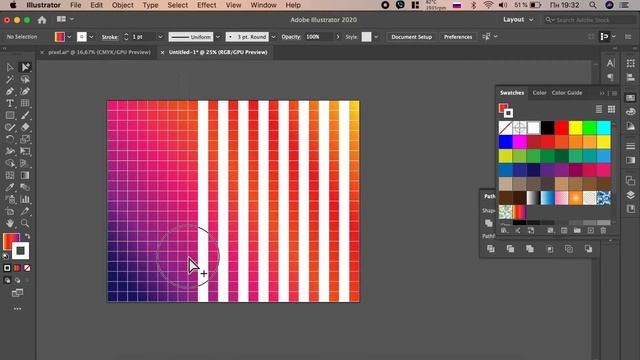Select the Column Graph tool

coord(25,200)
